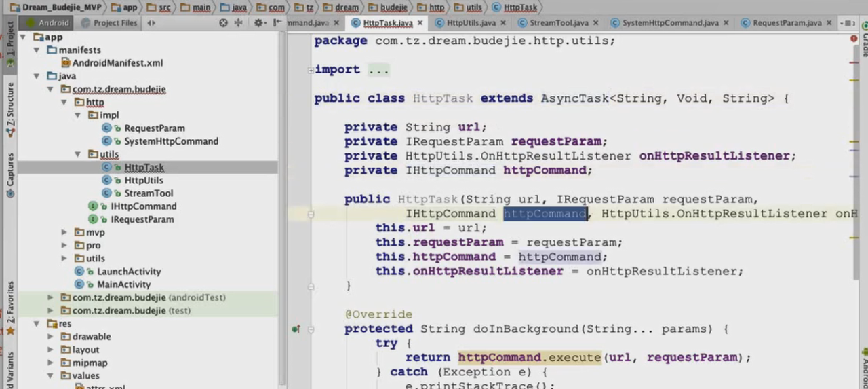The height and width of the screenshot is (389, 868).
Task: Switch to the SystemHttpCommand.java tab
Action: point(670,23)
